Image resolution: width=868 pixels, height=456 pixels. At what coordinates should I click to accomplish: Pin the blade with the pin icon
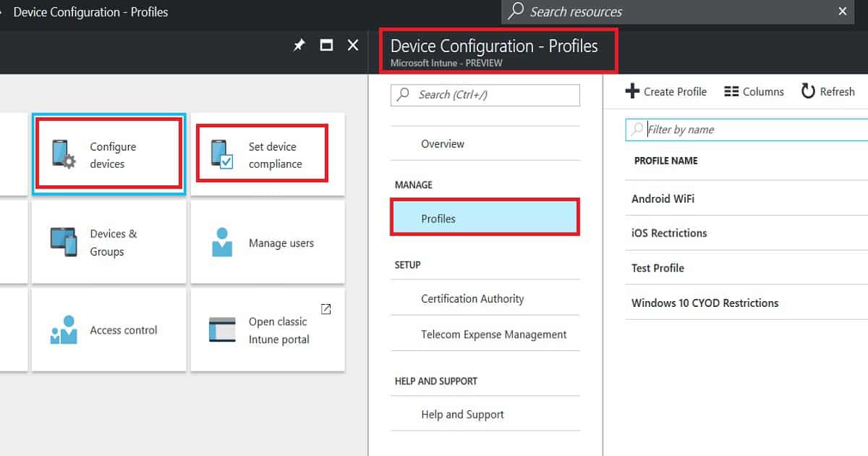point(299,45)
